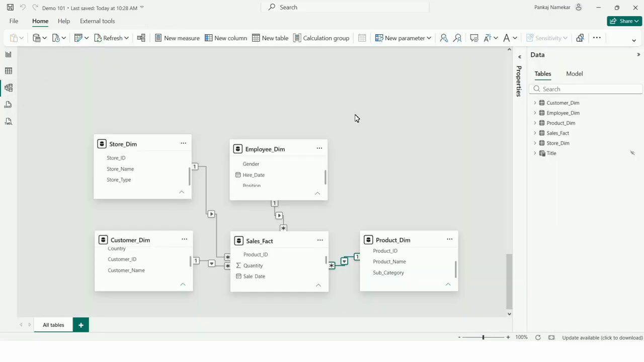The image size is (644, 362).
Task: Open the Customer_Dim card's more options menu
Action: pyautogui.click(x=184, y=239)
